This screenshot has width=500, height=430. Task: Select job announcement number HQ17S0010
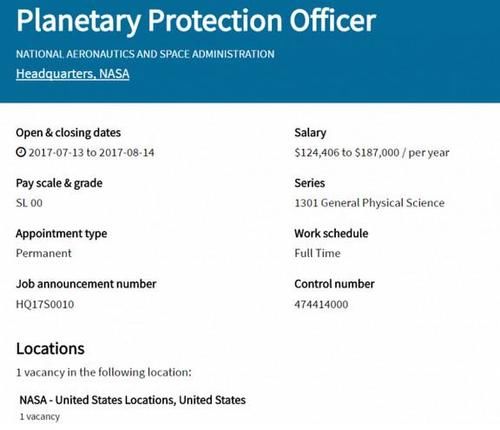tap(45, 304)
